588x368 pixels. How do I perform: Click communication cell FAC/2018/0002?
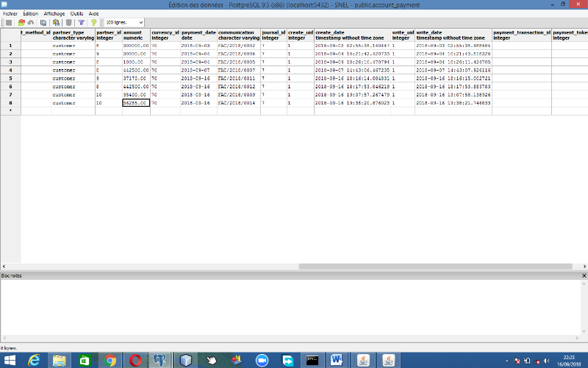239,46
